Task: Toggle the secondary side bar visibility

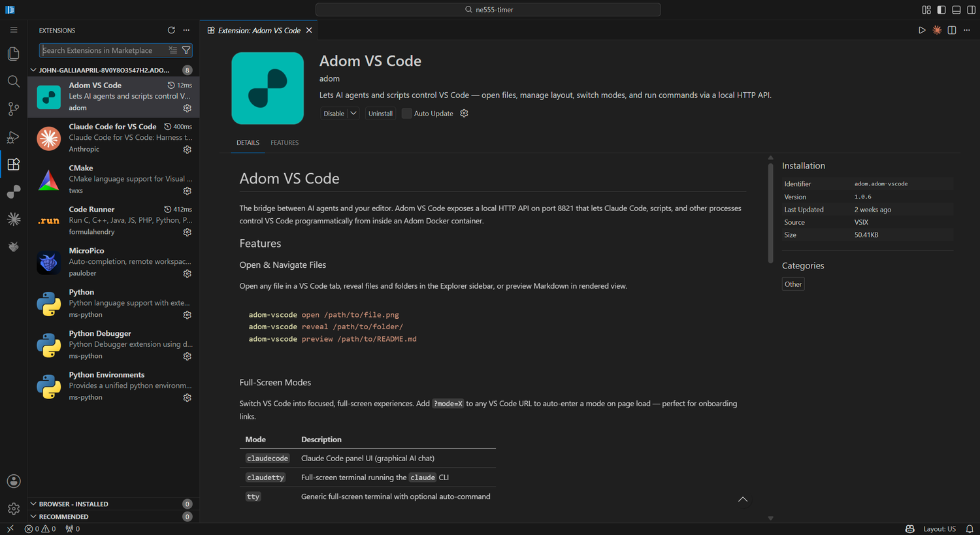Action: tap(972, 10)
